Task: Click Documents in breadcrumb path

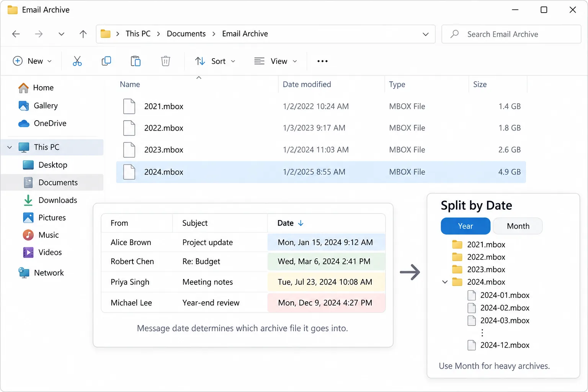Action: pyautogui.click(x=186, y=34)
